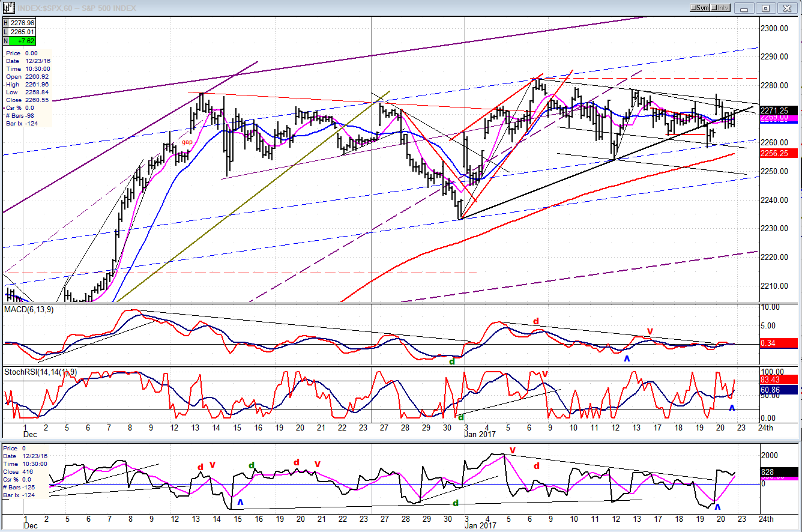
Task: Click the red StochRSI value tag 83.43
Action: pyautogui.click(x=781, y=380)
